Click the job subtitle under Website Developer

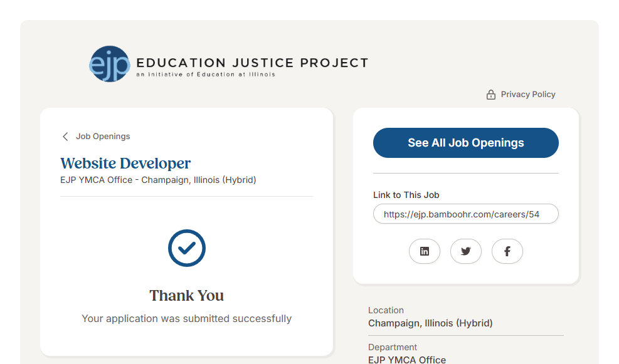point(158,180)
